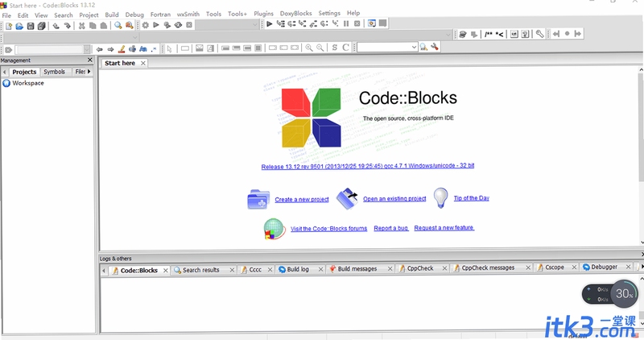Select the Workspace tree item
Viewport: 644px width, 340px height.
tap(28, 83)
